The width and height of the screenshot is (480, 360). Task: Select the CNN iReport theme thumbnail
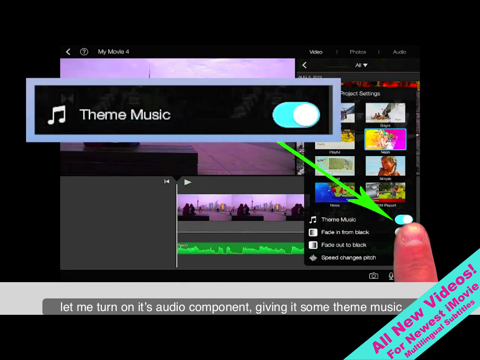coord(385,192)
